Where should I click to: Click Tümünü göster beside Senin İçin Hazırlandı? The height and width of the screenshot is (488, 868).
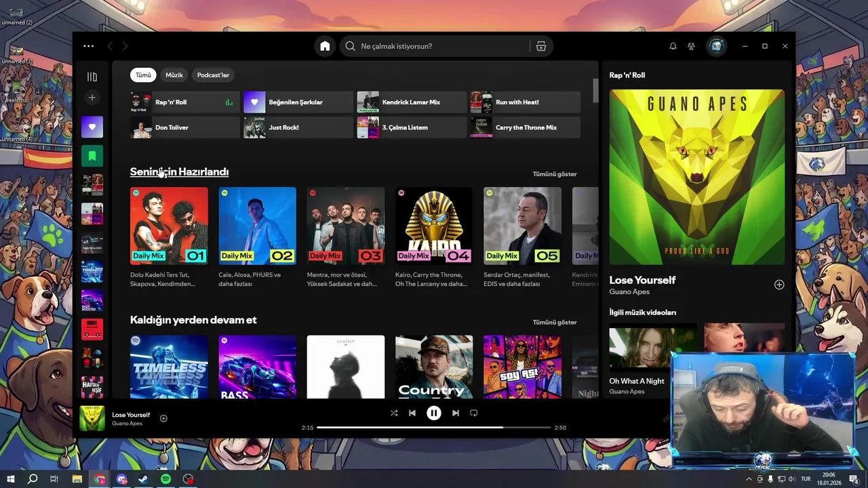[555, 174]
